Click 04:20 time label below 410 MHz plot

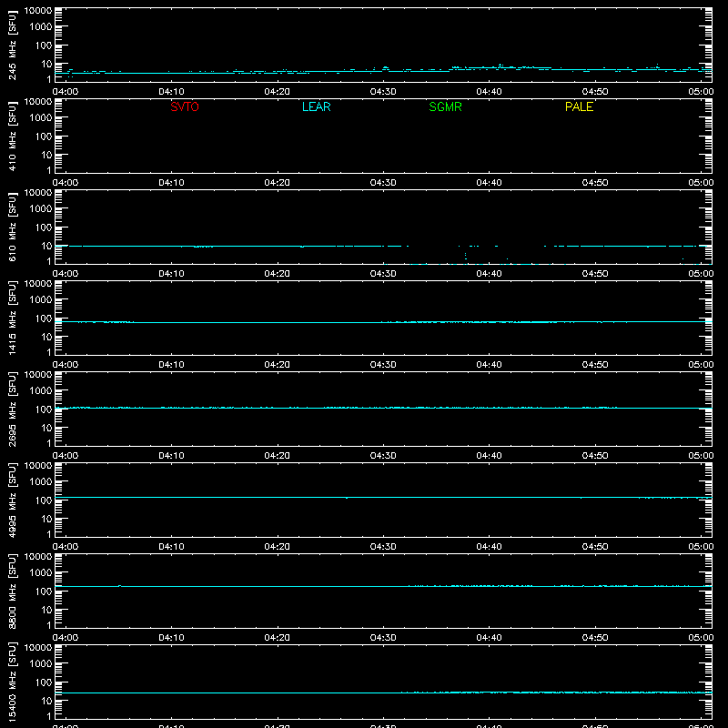[x=278, y=183]
